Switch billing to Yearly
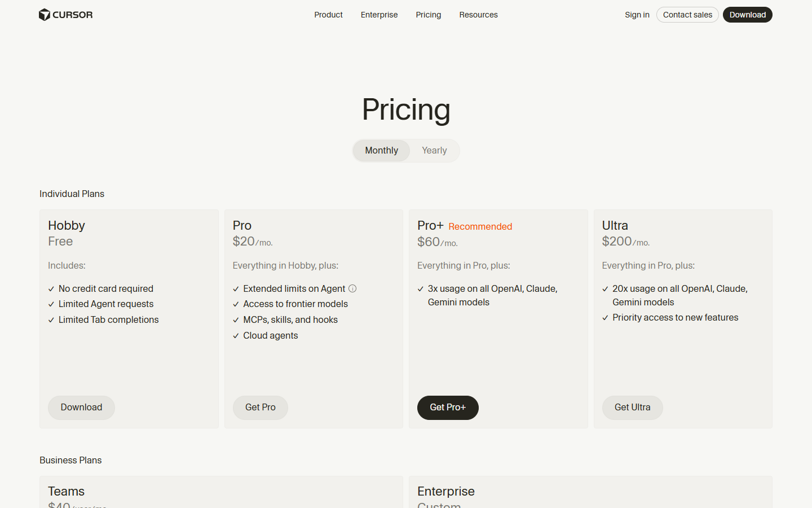 point(434,150)
